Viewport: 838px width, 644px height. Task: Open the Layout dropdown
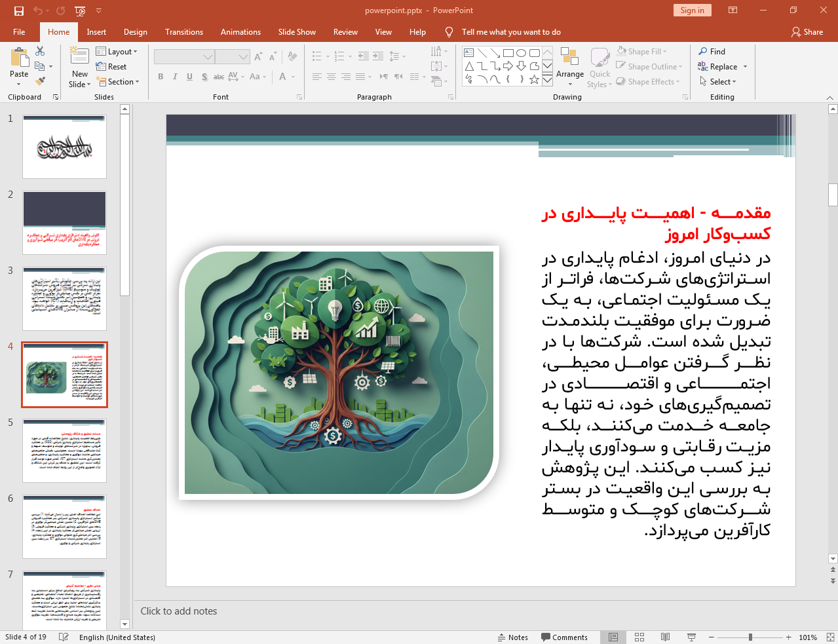pyautogui.click(x=117, y=52)
